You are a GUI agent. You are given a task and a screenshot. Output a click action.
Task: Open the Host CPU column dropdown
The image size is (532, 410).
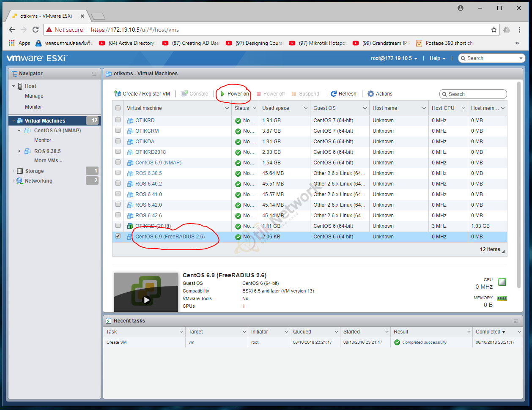pyautogui.click(x=463, y=108)
